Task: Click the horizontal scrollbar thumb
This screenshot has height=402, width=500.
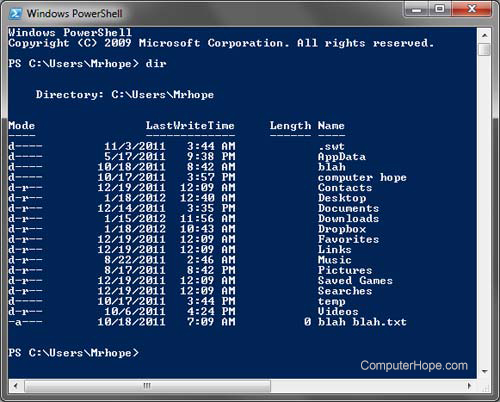Action: click(147, 386)
